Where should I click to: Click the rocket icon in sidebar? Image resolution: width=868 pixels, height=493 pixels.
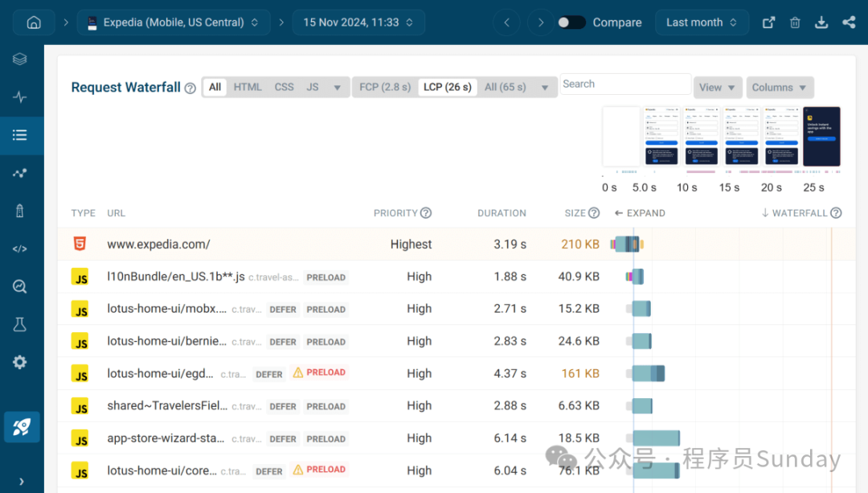click(x=23, y=427)
